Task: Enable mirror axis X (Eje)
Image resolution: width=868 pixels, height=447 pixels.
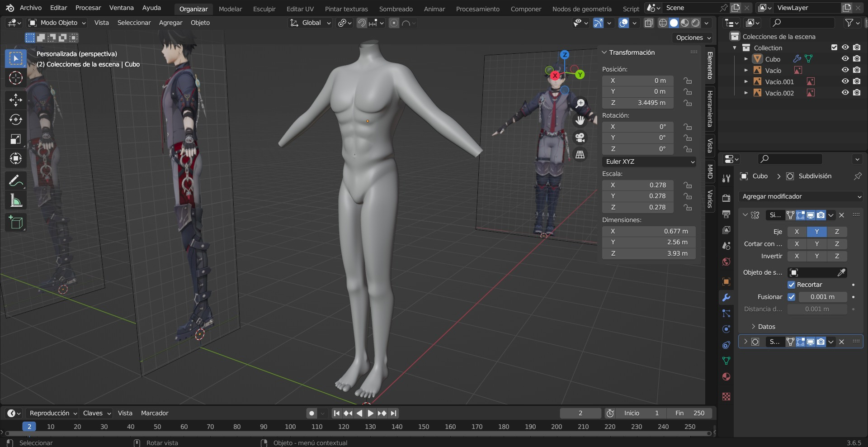Action: pyautogui.click(x=797, y=232)
